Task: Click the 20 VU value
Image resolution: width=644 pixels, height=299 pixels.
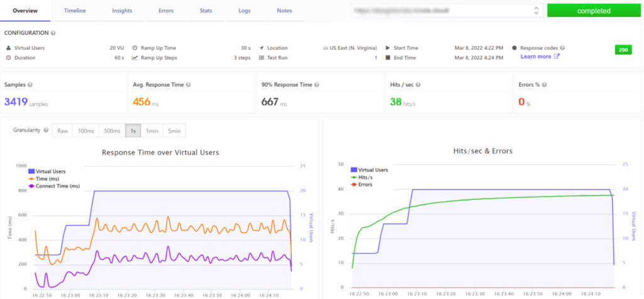Action: tap(116, 48)
